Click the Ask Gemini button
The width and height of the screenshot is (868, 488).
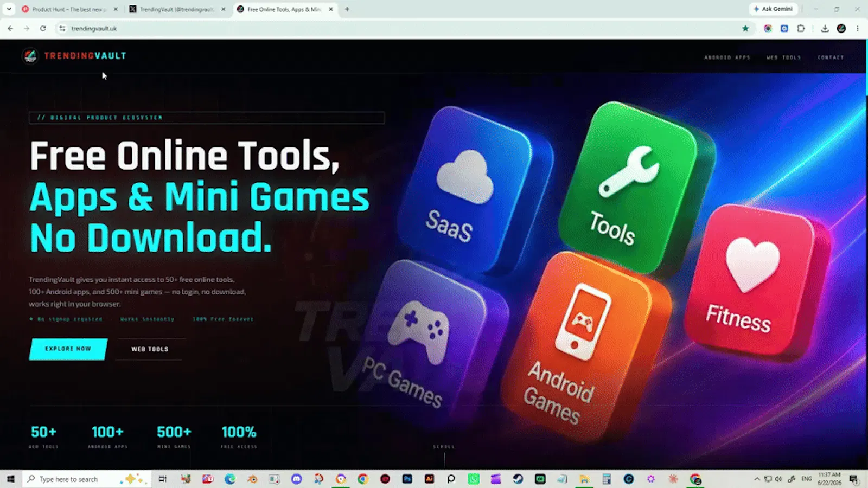[774, 9]
